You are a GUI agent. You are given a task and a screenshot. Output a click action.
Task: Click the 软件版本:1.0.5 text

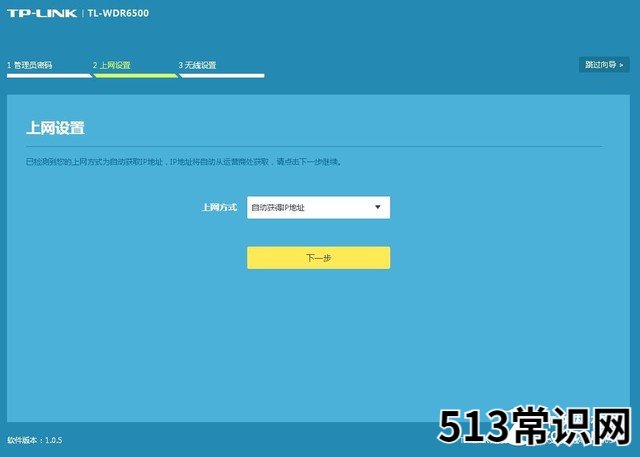35,440
